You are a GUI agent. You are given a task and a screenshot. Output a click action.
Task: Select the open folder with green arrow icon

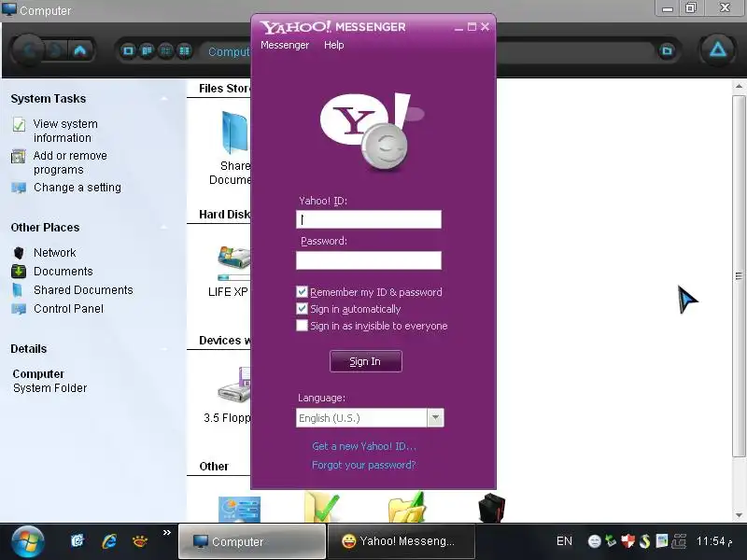406,508
